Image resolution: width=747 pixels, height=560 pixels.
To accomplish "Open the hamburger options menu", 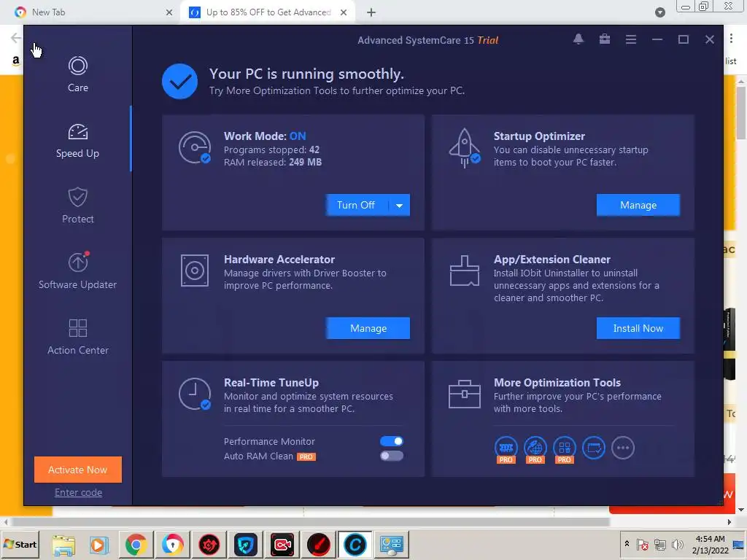I will pyautogui.click(x=631, y=39).
